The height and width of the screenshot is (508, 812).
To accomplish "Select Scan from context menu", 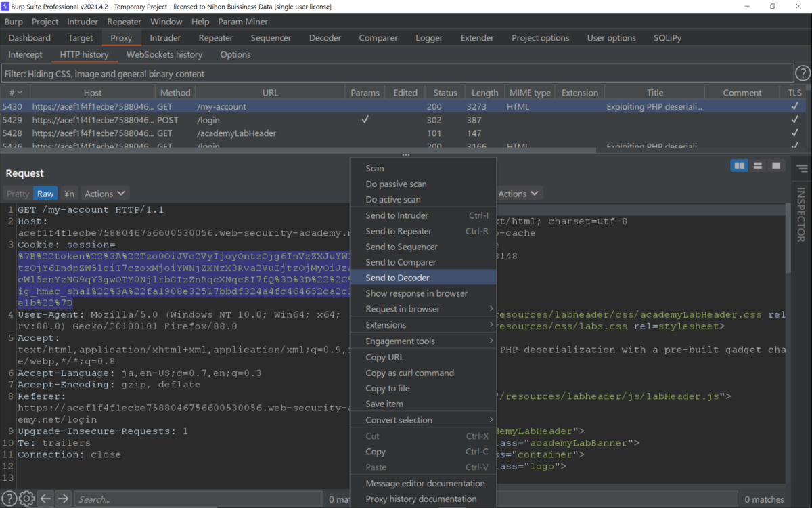I will [423, 169].
